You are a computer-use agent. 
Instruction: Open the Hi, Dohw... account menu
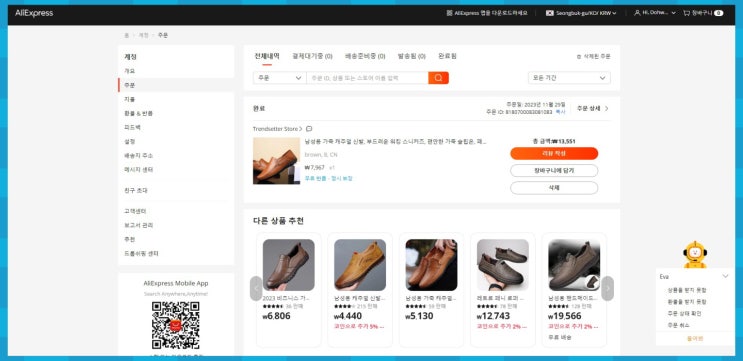(655, 13)
